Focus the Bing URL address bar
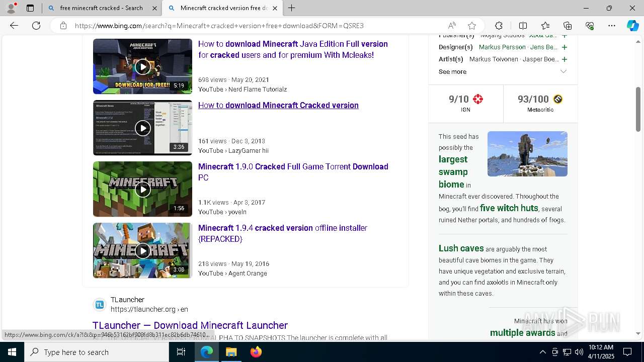The width and height of the screenshot is (644, 362). click(x=257, y=26)
